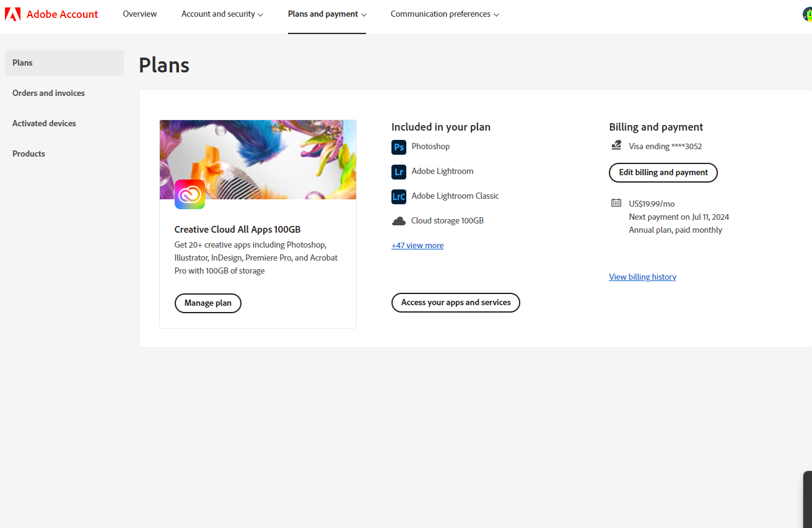
Task: Open the profile avatar in top corner
Action: 806,14
